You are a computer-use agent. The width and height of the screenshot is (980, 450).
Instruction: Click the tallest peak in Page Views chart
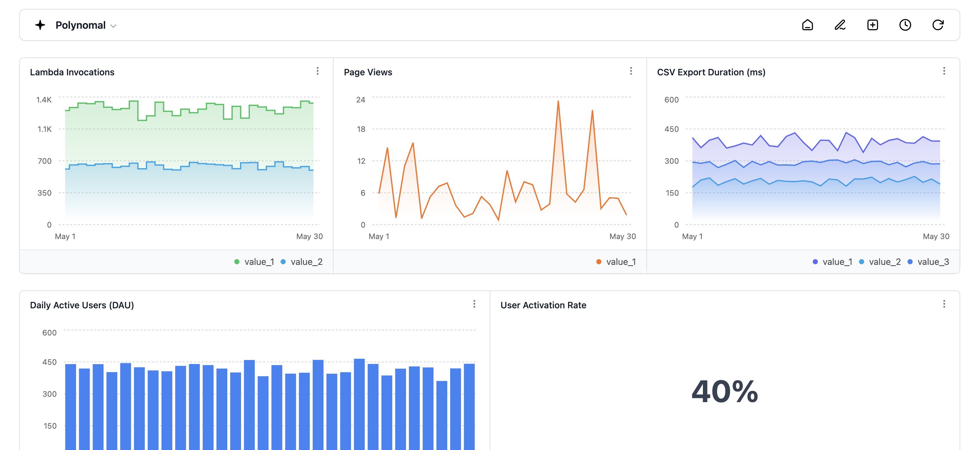click(558, 101)
